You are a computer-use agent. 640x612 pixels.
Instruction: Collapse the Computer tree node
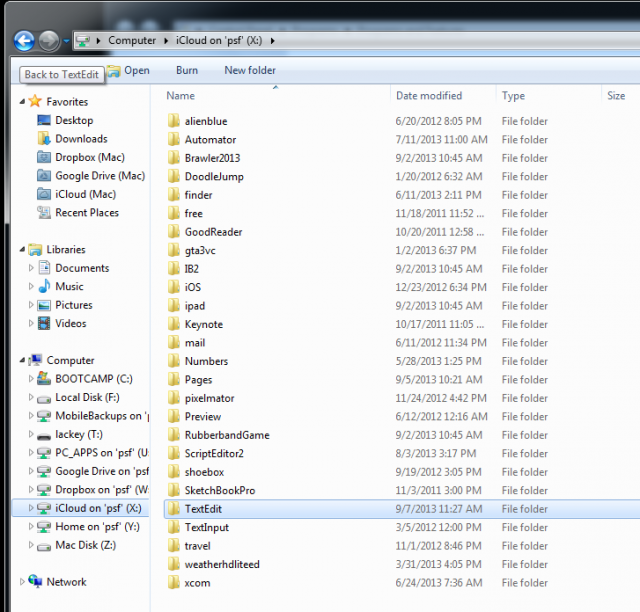(x=22, y=360)
